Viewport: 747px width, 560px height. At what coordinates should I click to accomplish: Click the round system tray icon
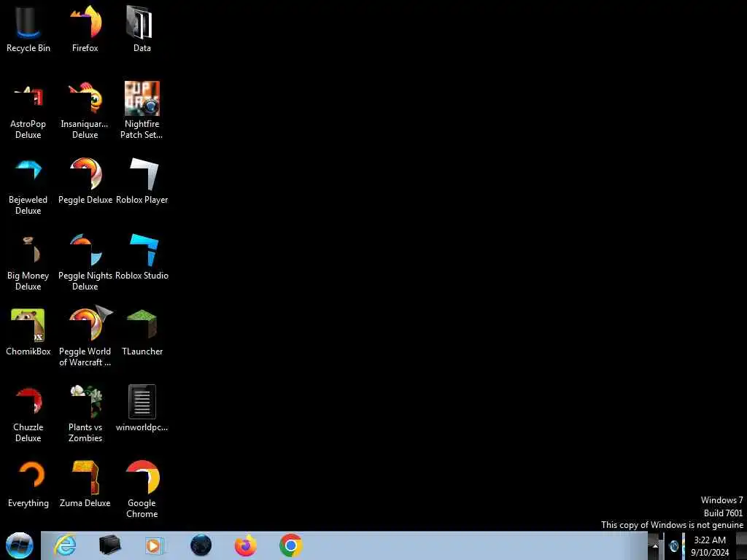pyautogui.click(x=673, y=546)
